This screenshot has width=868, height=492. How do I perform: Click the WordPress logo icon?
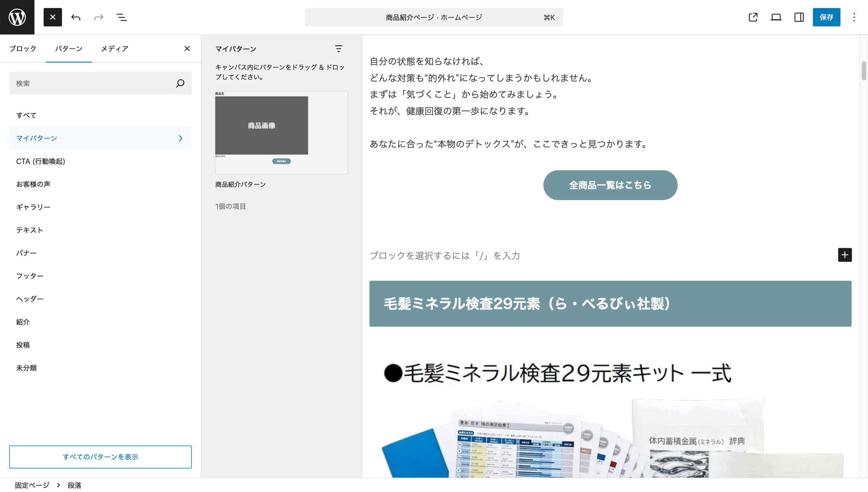pos(17,17)
